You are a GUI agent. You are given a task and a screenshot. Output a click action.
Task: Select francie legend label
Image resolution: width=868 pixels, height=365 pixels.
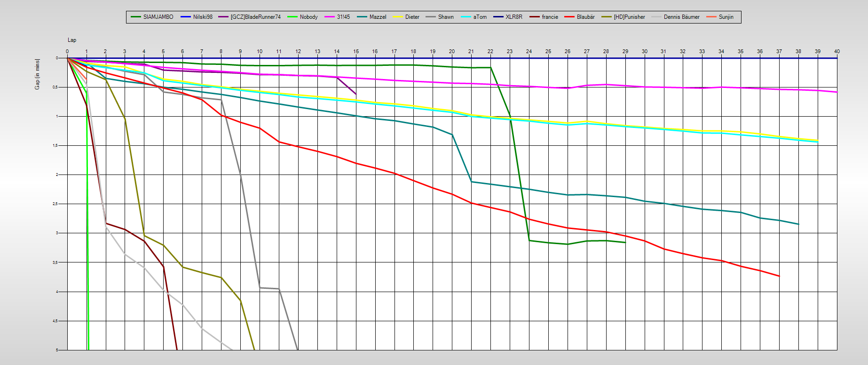click(550, 17)
